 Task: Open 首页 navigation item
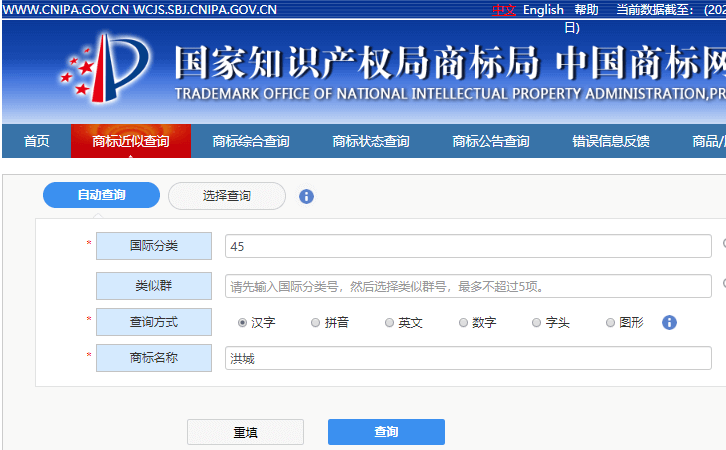(37, 141)
